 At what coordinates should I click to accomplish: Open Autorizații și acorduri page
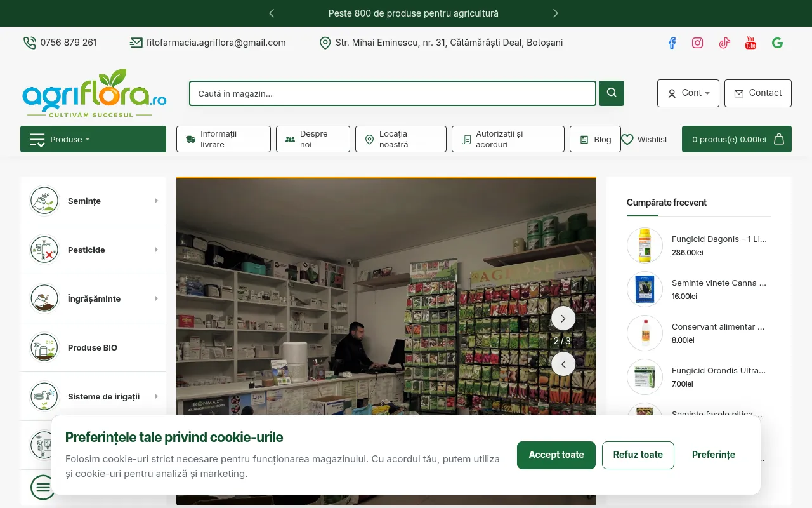click(508, 139)
